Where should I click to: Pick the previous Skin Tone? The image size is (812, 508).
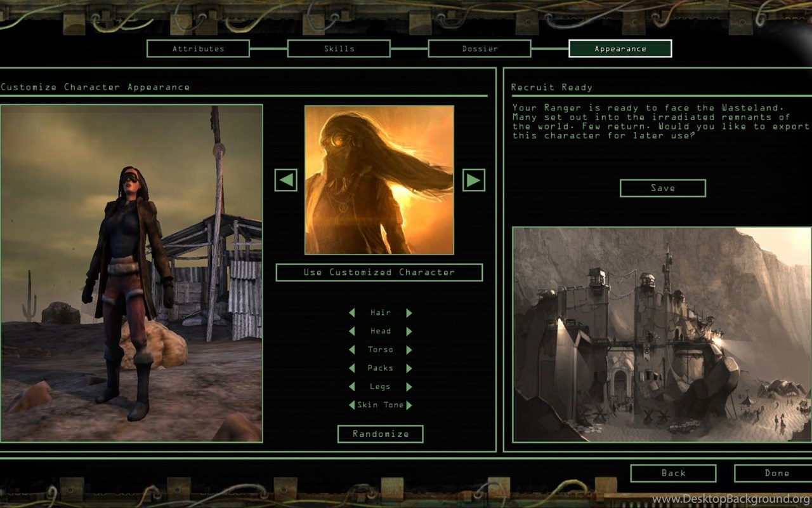click(x=352, y=405)
